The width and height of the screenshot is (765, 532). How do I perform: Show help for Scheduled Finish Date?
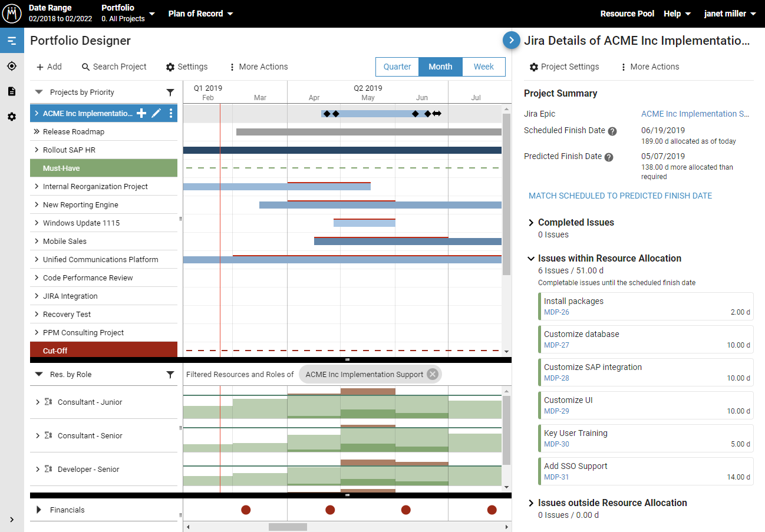click(x=612, y=131)
